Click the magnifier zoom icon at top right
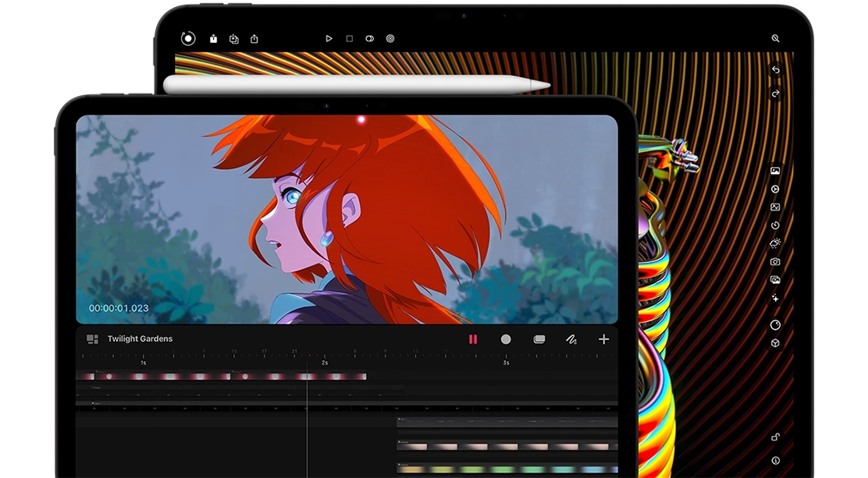Image resolution: width=868 pixels, height=478 pixels. tap(775, 38)
